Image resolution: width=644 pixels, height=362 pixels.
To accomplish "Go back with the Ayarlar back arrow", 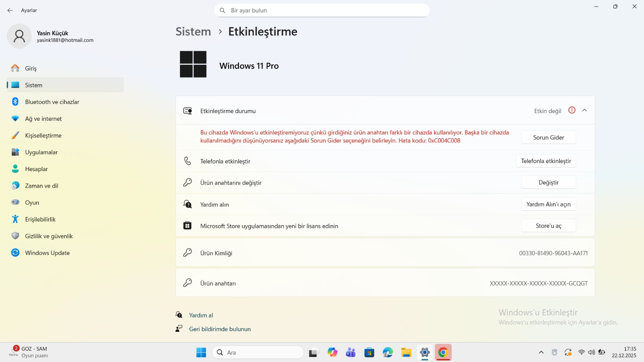I will point(10,10).
